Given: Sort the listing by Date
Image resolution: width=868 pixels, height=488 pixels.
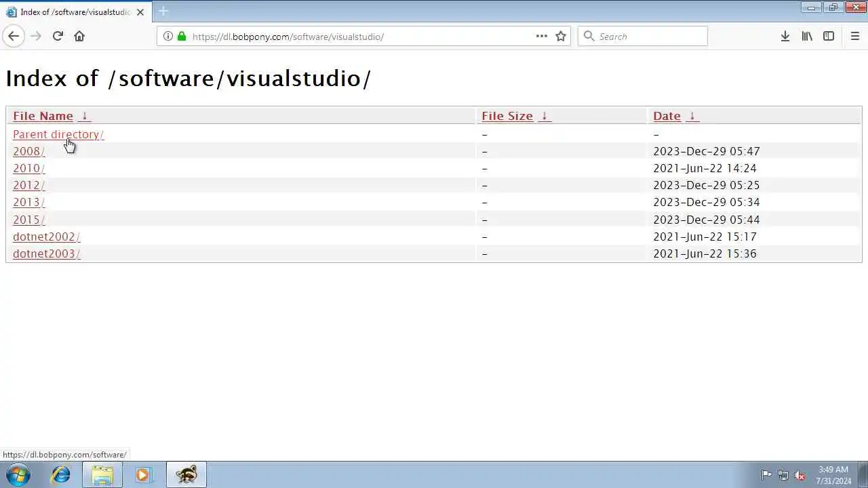Looking at the screenshot, I should 667,116.
